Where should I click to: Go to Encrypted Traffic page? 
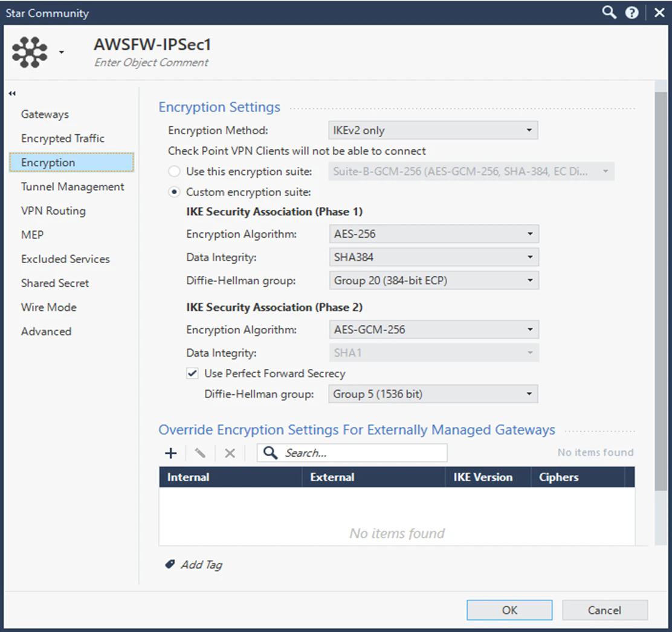tap(63, 138)
